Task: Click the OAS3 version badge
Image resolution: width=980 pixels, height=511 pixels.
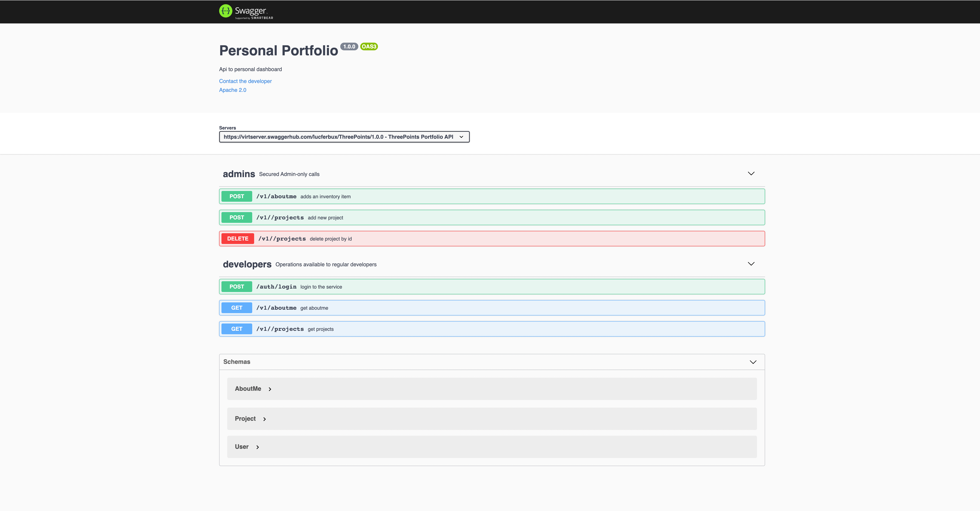Action: coord(369,46)
